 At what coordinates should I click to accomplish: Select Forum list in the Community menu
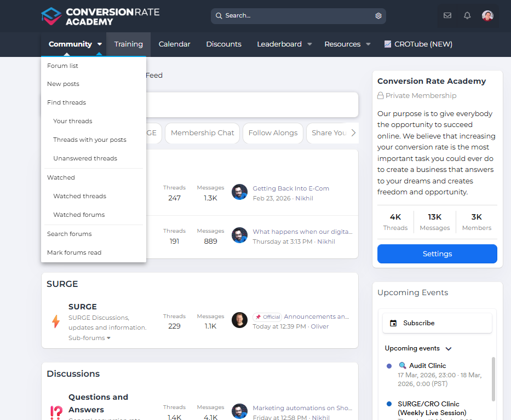pyautogui.click(x=94, y=66)
